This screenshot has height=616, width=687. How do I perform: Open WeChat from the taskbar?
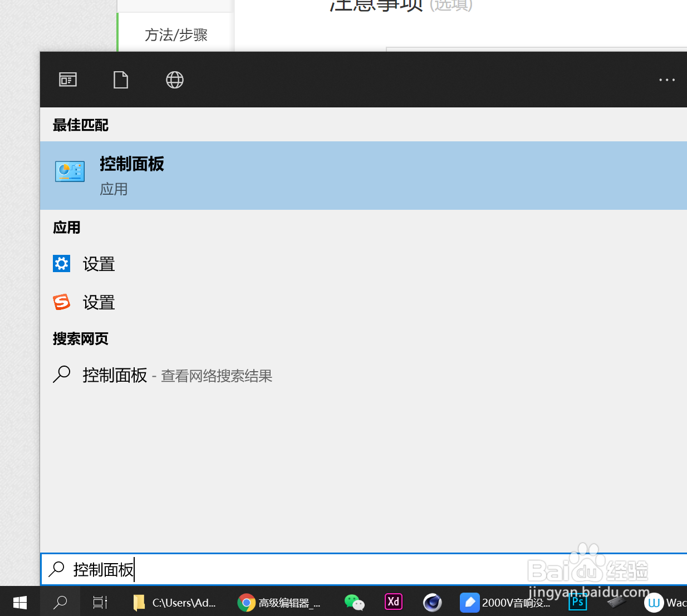click(x=355, y=602)
